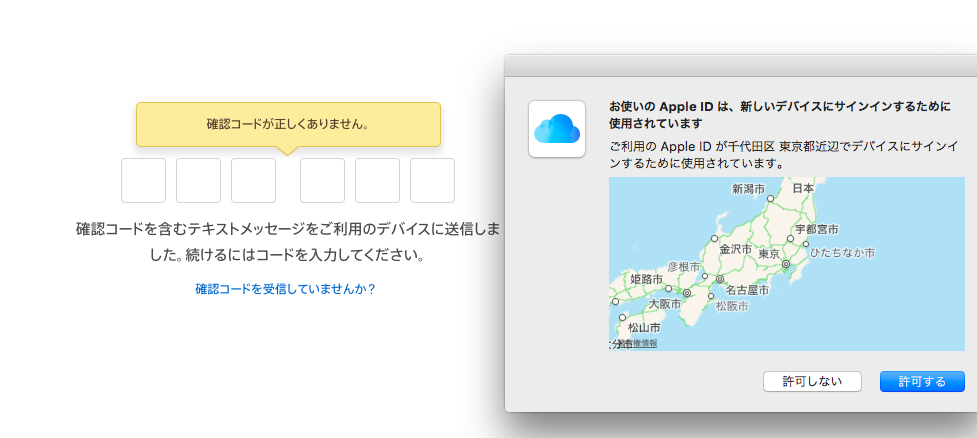Viewport: 977px width, 438px height.
Task: Click the Apple ID sign-in alert heading
Action: point(780,114)
